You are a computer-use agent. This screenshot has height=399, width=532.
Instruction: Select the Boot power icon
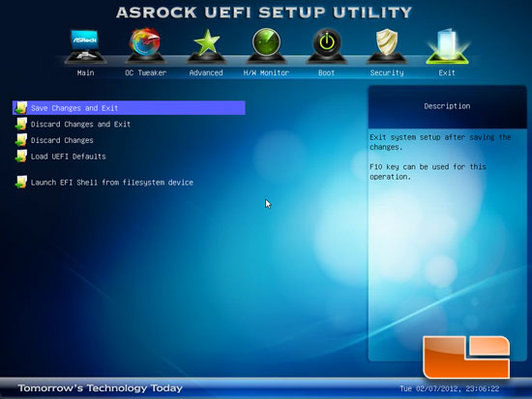(326, 46)
